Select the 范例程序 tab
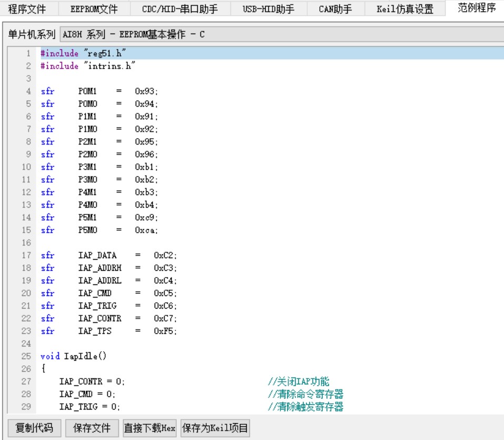 pyautogui.click(x=476, y=8)
